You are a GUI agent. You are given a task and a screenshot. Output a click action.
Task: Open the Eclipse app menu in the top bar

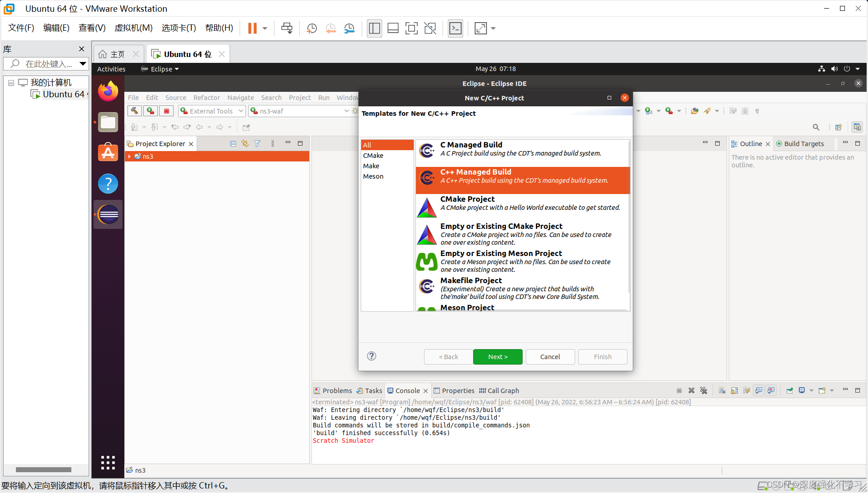[160, 69]
